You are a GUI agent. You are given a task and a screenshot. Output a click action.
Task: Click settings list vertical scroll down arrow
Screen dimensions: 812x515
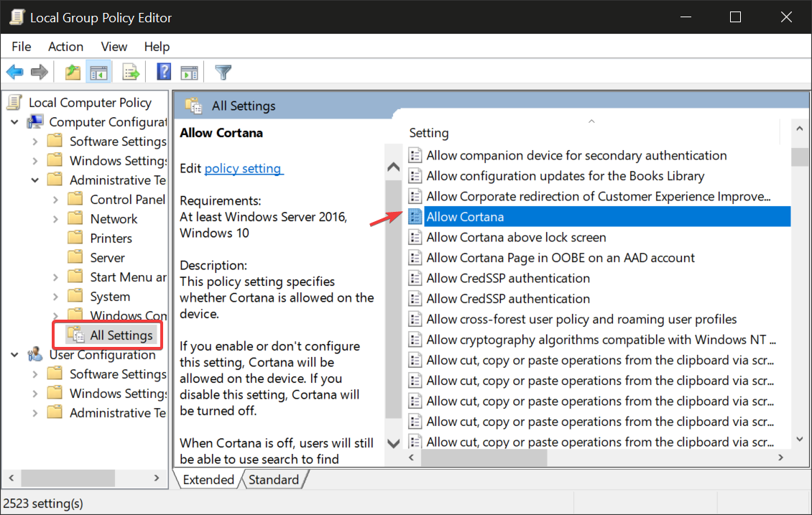800,439
